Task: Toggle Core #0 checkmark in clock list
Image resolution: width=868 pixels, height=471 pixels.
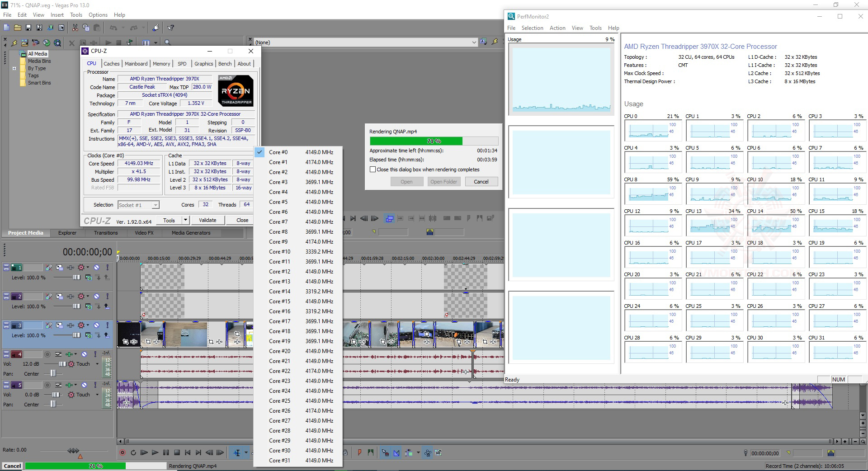Action: 260,152
